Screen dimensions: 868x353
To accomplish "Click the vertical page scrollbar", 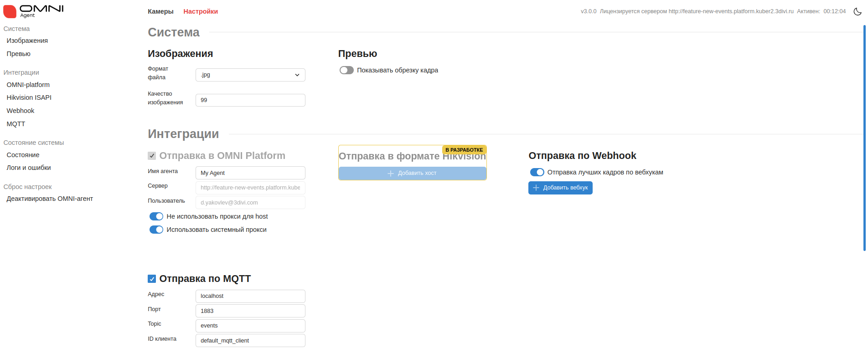I will (x=864, y=137).
